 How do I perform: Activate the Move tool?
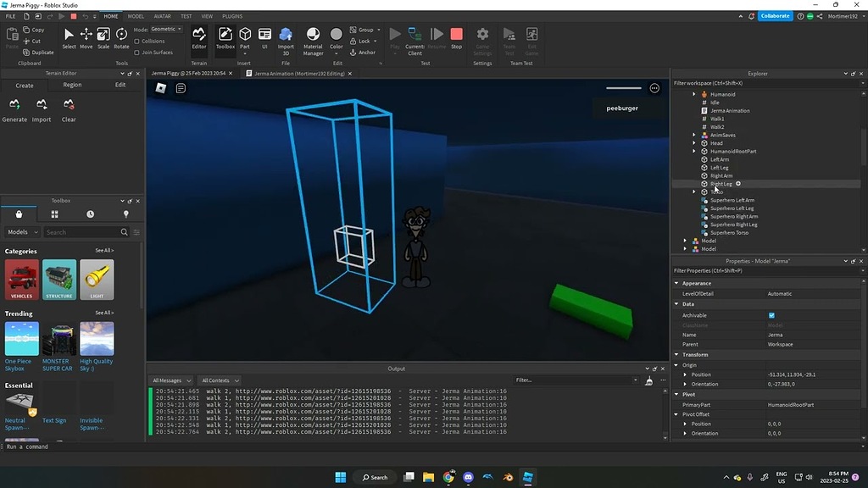click(x=86, y=39)
